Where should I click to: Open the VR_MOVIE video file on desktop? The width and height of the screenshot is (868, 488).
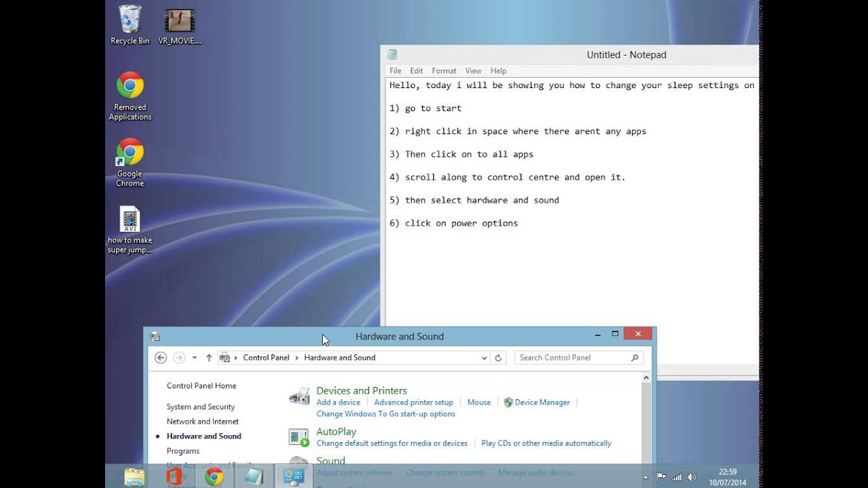(x=180, y=25)
